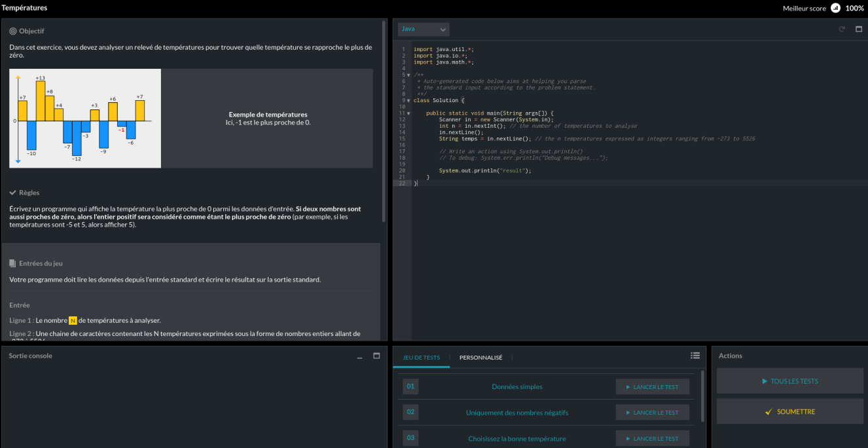Click the temperature example graph image

[85, 118]
